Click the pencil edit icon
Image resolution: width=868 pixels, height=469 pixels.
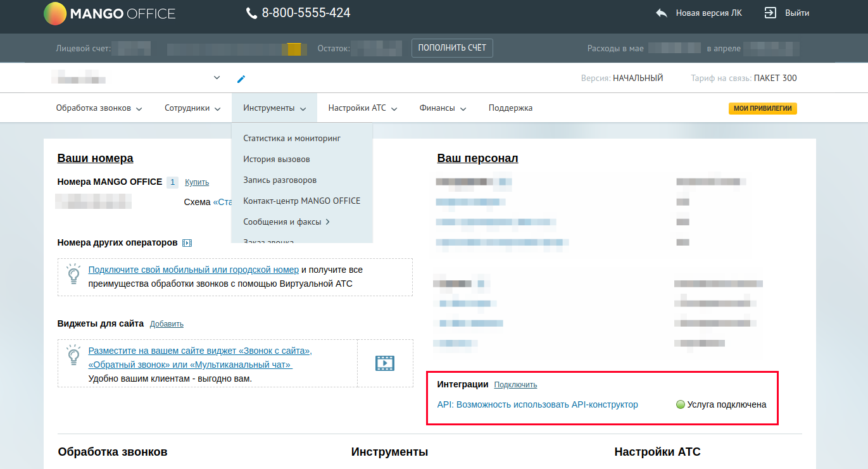(241, 79)
